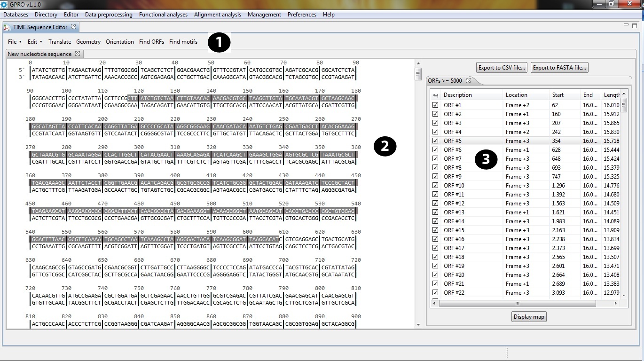The height and width of the screenshot is (361, 644).
Task: Deselect the ORF #12 checkbox
Action: [435, 204]
